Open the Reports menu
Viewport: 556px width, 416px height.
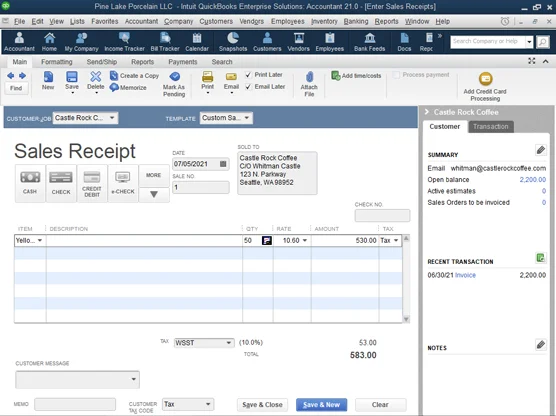[386, 21]
